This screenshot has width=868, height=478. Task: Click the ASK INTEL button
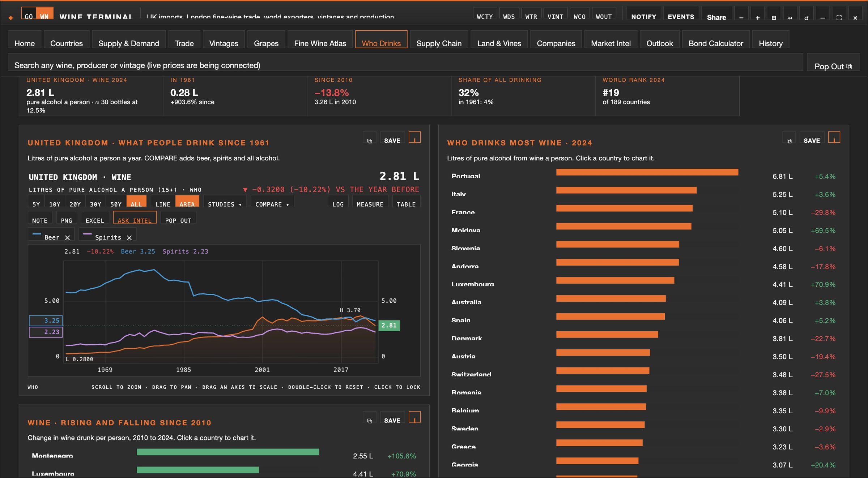(x=135, y=220)
